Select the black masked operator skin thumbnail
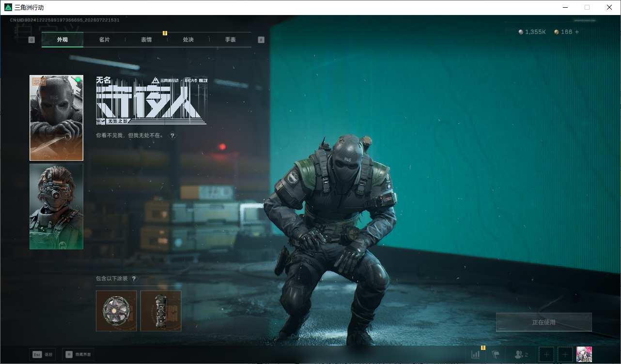Image resolution: width=621 pixels, height=364 pixels. point(56,118)
